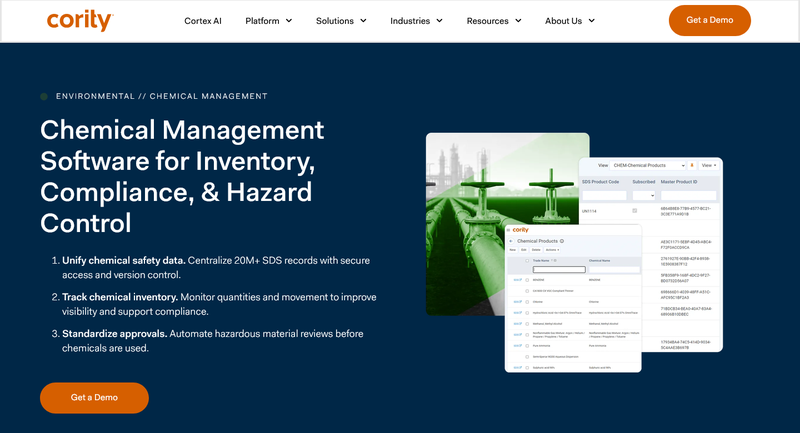Click the UN1114 product code cell
Image resolution: width=800 pixels, height=433 pixels.
pos(589,211)
